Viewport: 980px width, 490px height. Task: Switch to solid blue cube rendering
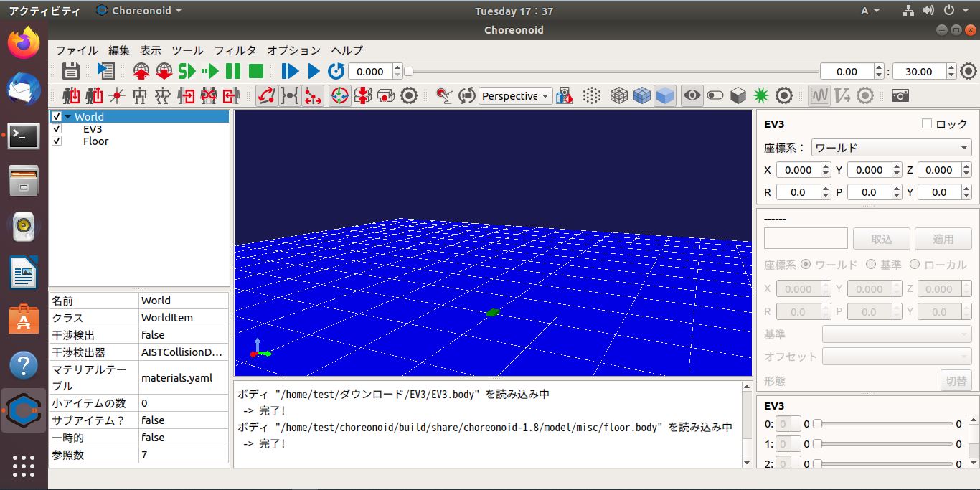665,95
